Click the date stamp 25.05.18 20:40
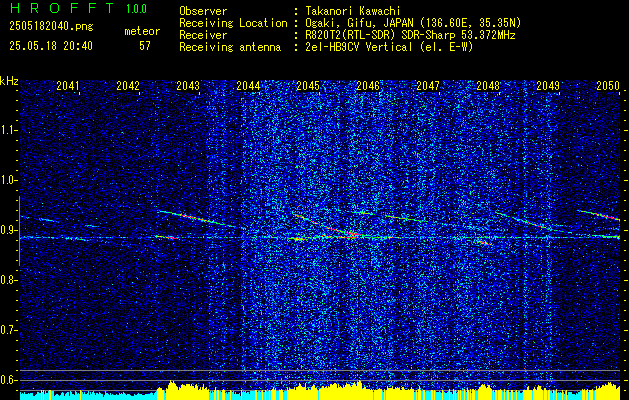Screen dimensions: 629x400 tap(51, 46)
